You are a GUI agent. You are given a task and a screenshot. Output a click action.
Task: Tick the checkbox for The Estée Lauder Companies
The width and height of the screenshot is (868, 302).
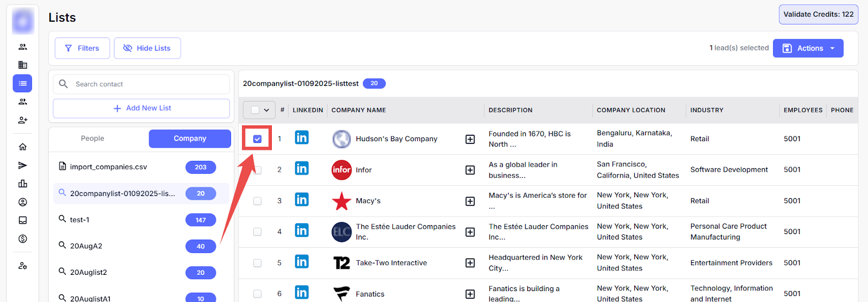(x=257, y=232)
